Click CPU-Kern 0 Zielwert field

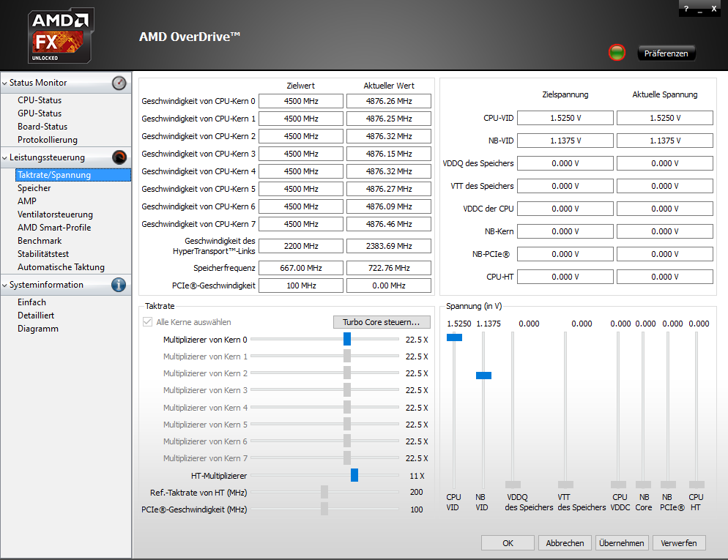[301, 101]
